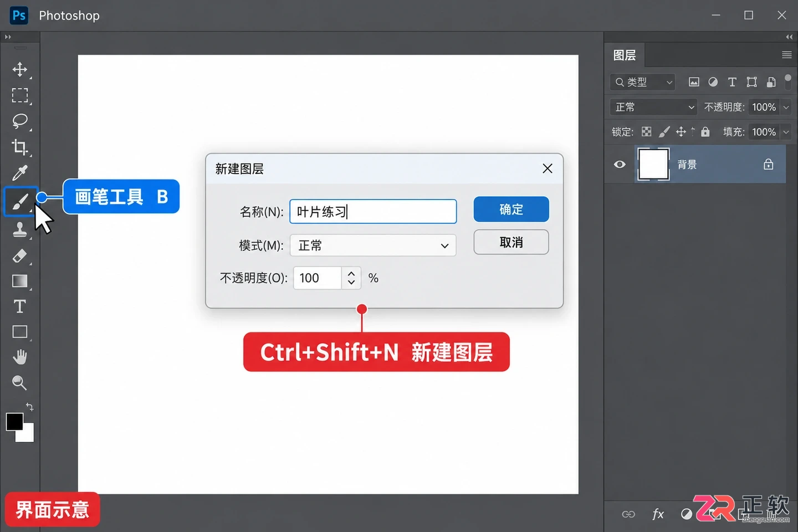
Task: Toggle lock transparent pixels icon
Action: 647,132
